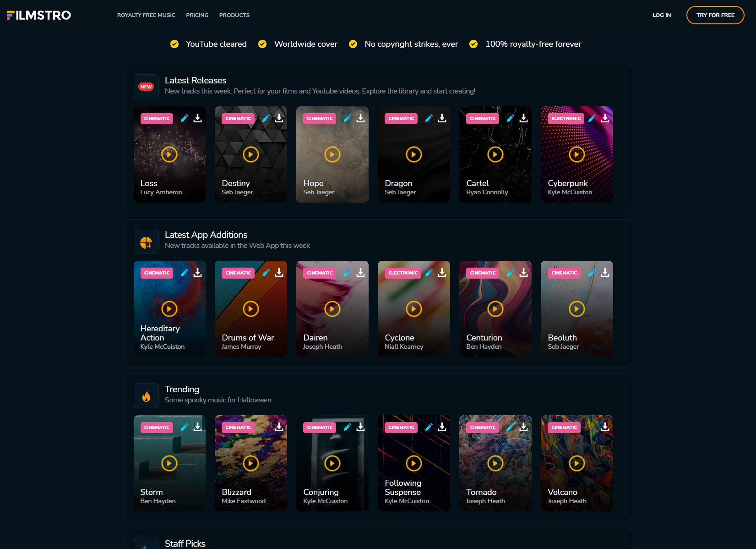The height and width of the screenshot is (549, 756).
Task: Download the Blizzard track
Action: (279, 427)
